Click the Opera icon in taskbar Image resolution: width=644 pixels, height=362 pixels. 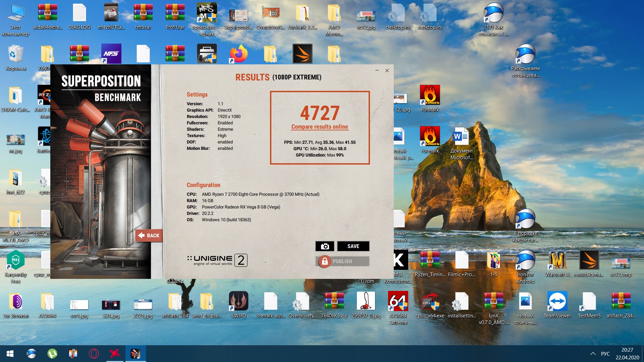click(x=94, y=354)
